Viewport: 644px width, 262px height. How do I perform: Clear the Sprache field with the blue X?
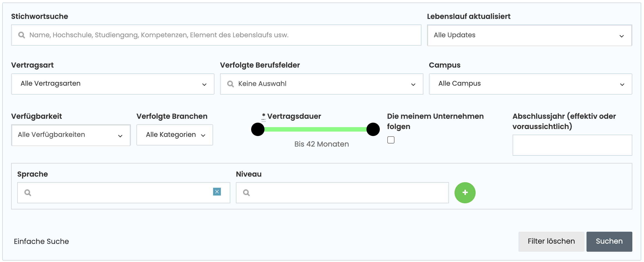pos(217,191)
